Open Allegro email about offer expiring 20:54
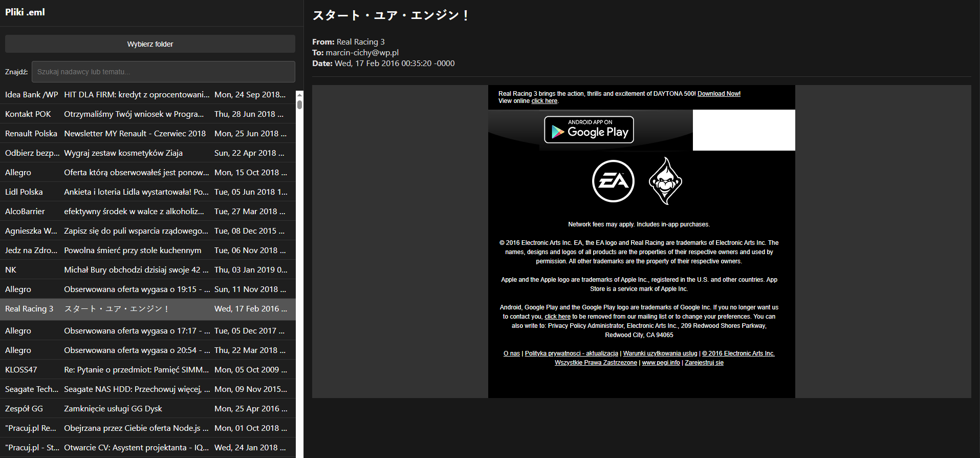Screen dimensions: 980x458 click(x=148, y=350)
